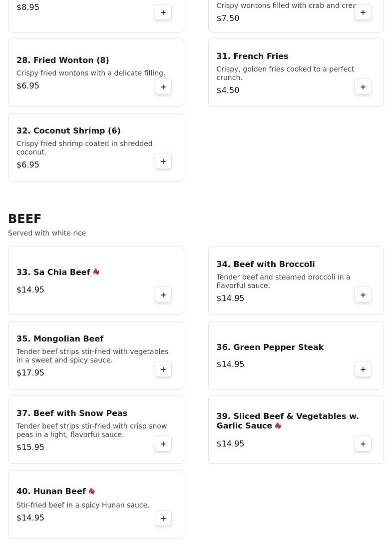This screenshot has width=392, height=549.
Task: Add Mongolian Beef using plus icon
Action: 163,369
